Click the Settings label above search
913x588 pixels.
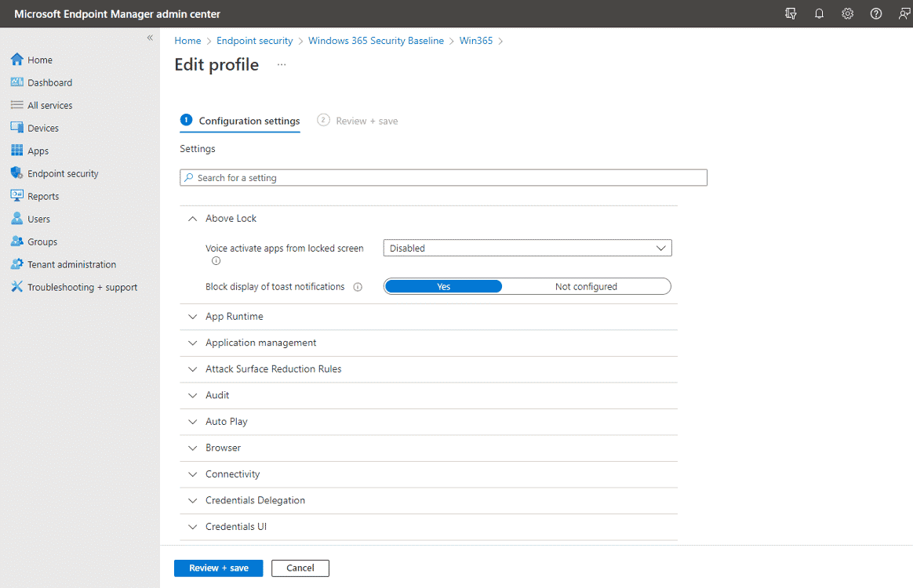(x=198, y=149)
